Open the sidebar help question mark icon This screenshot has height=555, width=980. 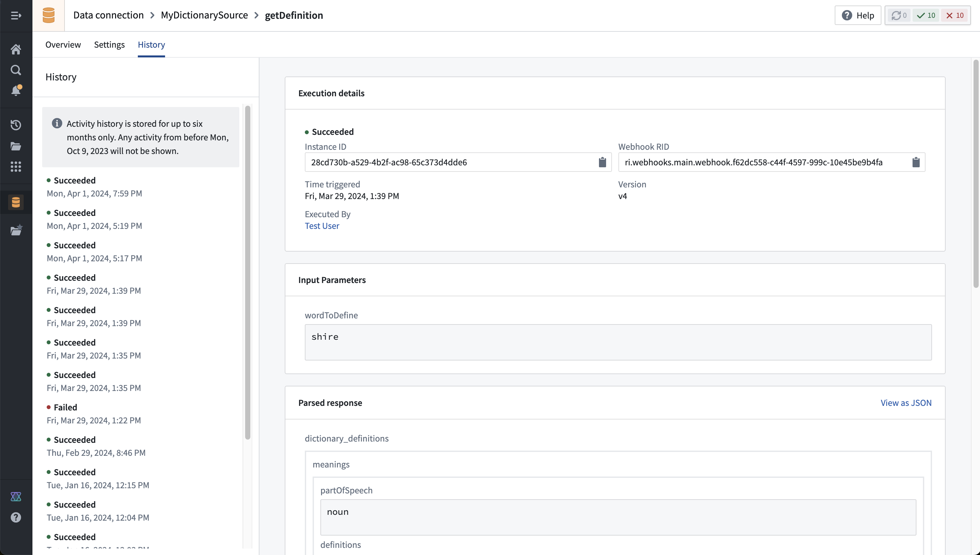point(16,517)
